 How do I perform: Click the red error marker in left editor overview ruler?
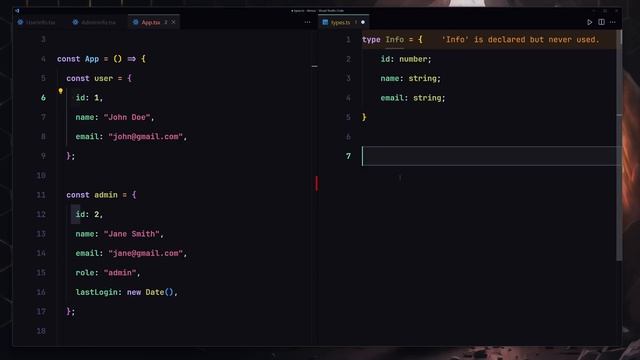(x=316, y=183)
